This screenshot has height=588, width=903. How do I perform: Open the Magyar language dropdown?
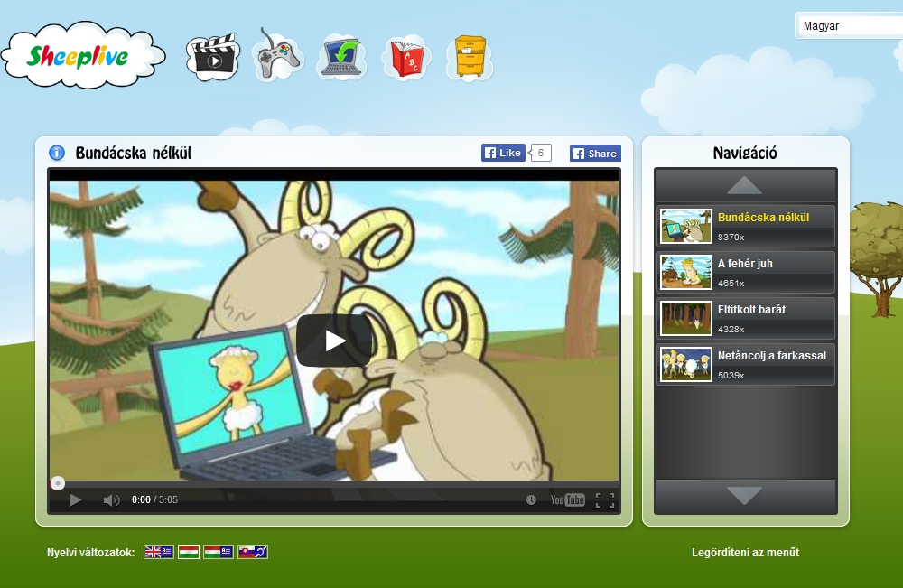(x=848, y=26)
